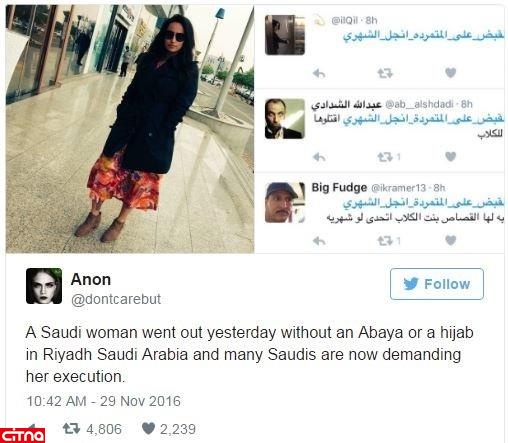Open Anon's profile avatar
This screenshot has width=508, height=443.
[x=44, y=286]
